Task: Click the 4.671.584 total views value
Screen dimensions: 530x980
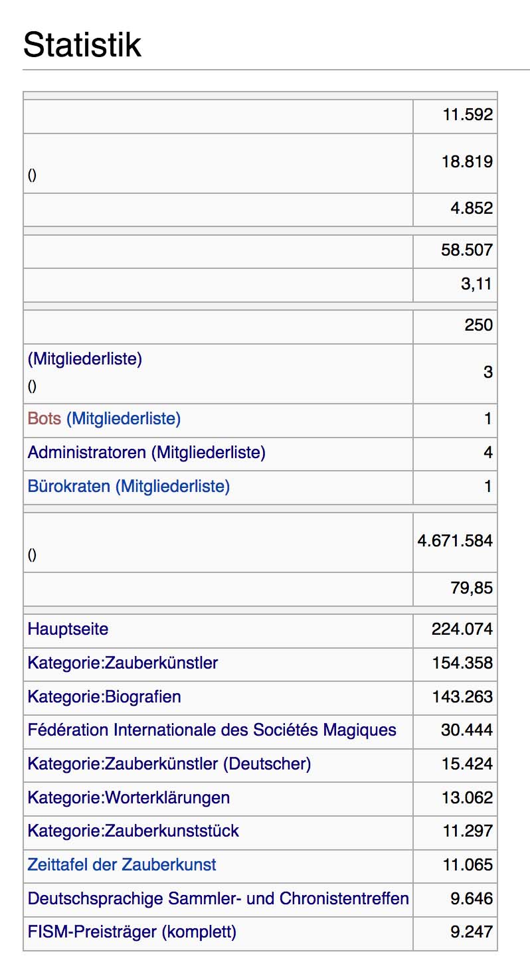Action: pos(455,540)
